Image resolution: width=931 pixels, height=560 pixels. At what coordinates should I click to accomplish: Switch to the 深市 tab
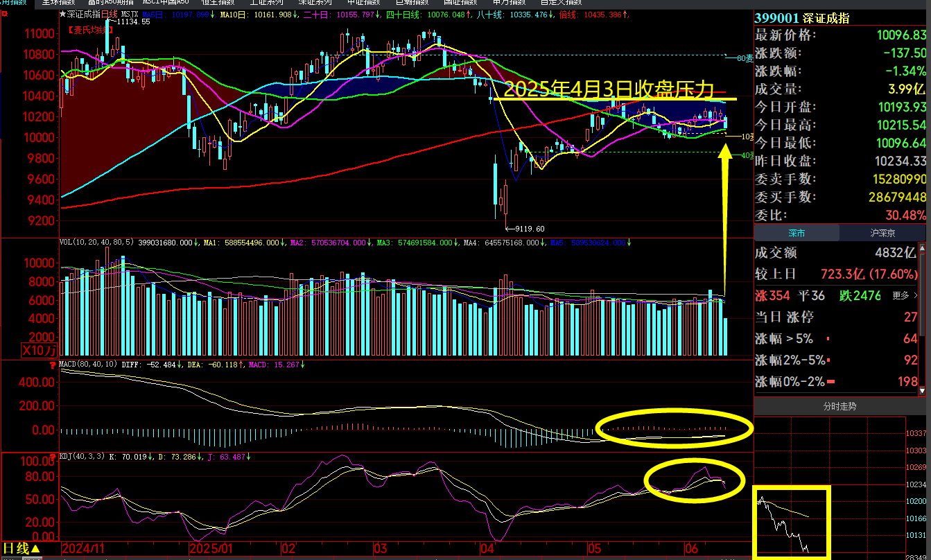(x=796, y=233)
